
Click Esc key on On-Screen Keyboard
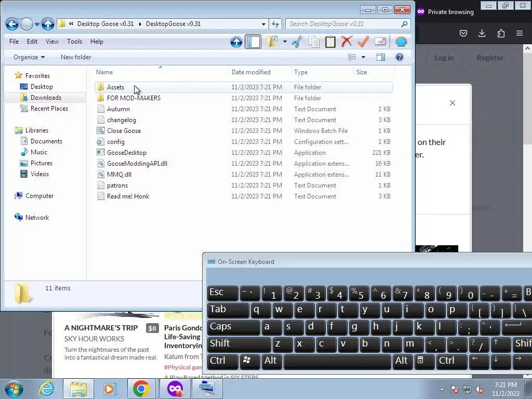point(222,293)
